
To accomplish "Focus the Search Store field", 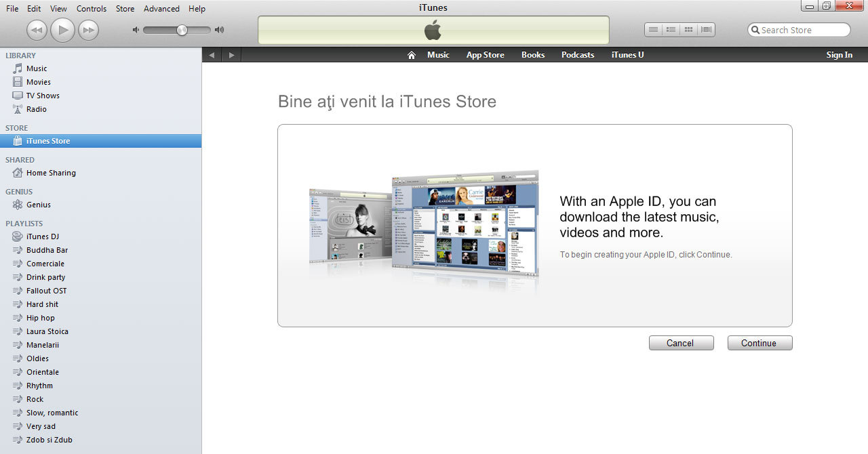I will point(799,30).
